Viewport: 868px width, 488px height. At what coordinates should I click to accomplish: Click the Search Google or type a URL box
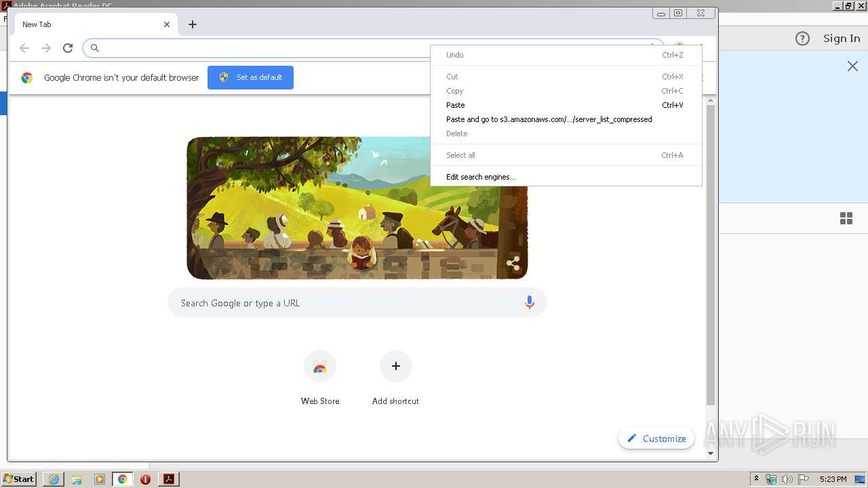(x=357, y=303)
